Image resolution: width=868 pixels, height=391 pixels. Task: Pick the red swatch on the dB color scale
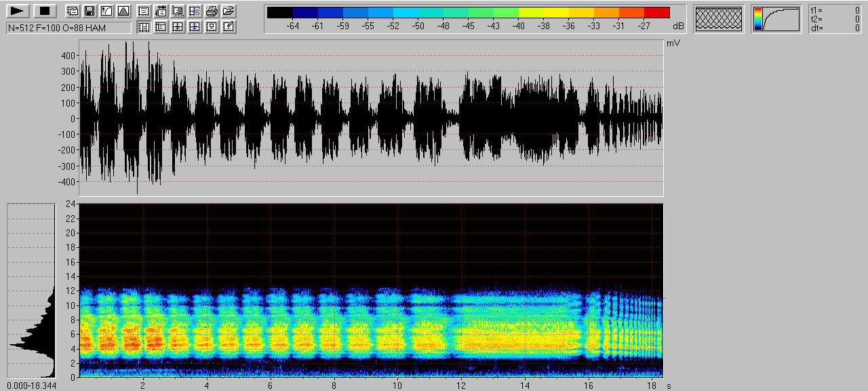tap(656, 12)
